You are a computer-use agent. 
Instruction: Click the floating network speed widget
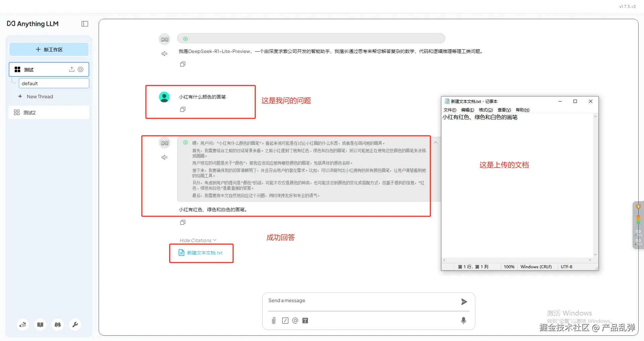coord(638,225)
